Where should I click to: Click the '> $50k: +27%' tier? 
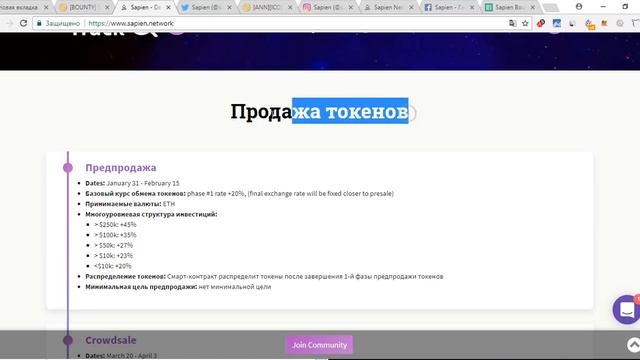pos(113,245)
